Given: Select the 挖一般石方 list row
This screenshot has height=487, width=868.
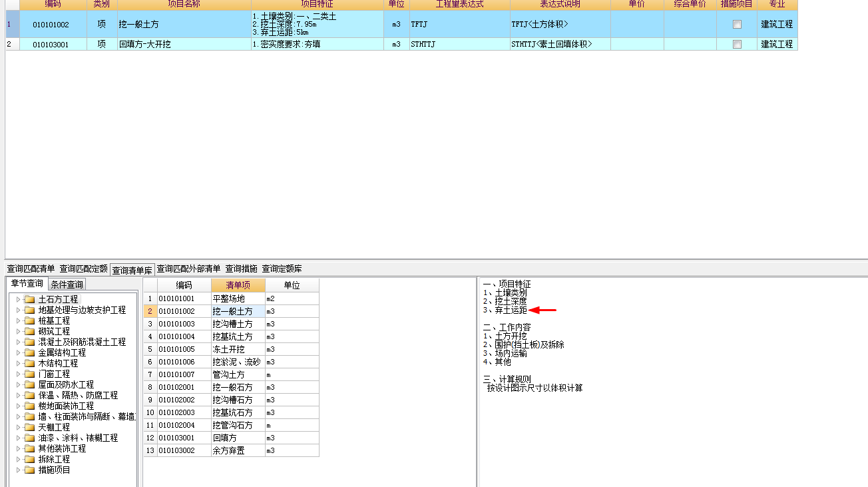Looking at the screenshot, I should 232,387.
